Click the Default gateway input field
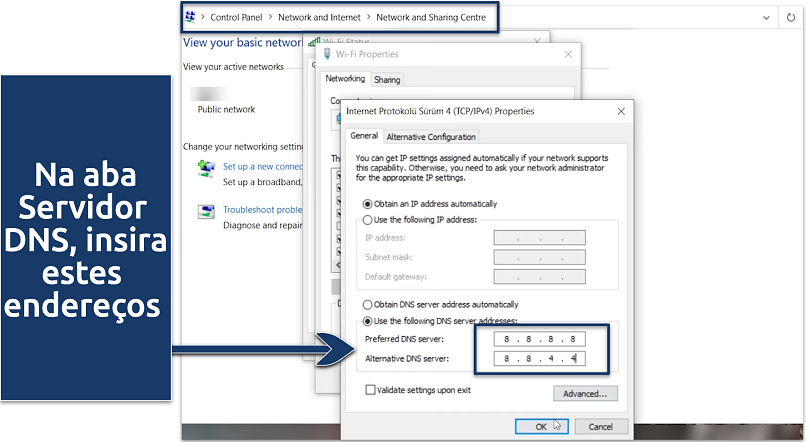This screenshot has height=442, width=806. (x=539, y=277)
